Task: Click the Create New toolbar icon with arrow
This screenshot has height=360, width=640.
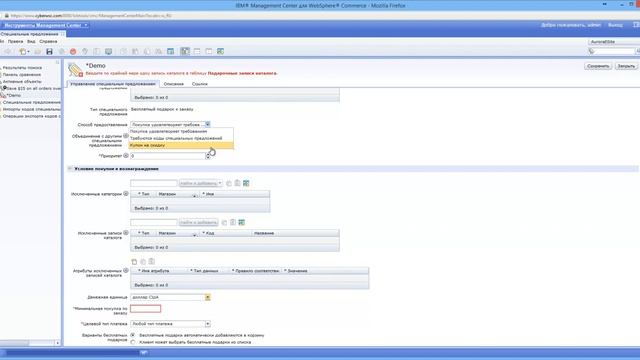Action: 24,51
